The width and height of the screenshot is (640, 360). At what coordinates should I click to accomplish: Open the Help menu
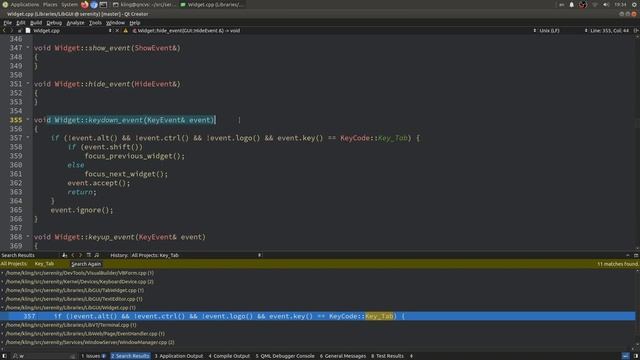tap(135, 23)
